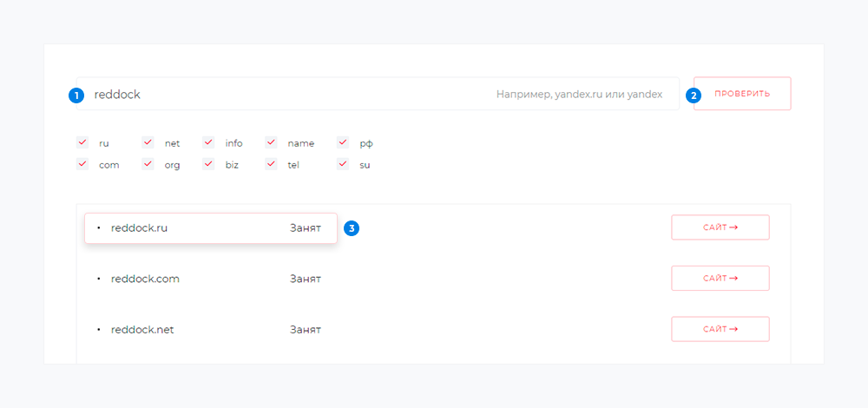
Task: Click the domain name search field
Action: click(286, 94)
